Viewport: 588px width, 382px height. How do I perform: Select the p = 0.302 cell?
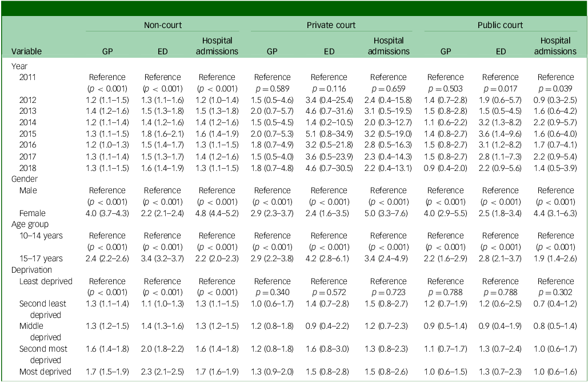555,292
